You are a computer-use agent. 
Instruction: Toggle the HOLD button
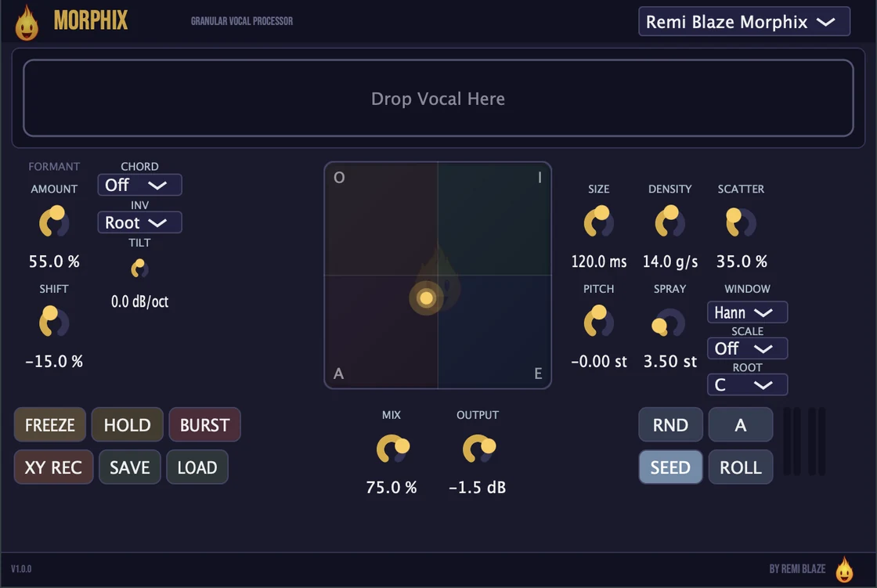pyautogui.click(x=128, y=425)
